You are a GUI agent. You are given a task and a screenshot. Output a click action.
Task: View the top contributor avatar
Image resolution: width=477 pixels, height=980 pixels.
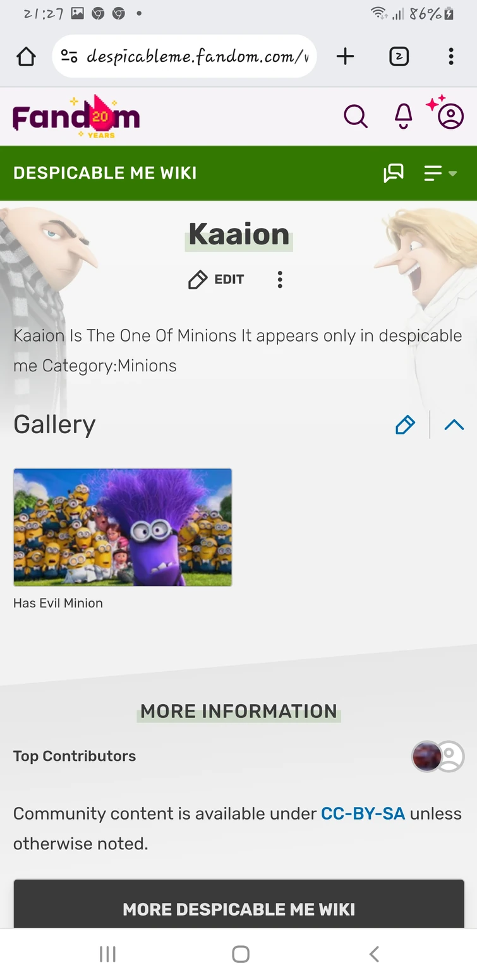[427, 756]
